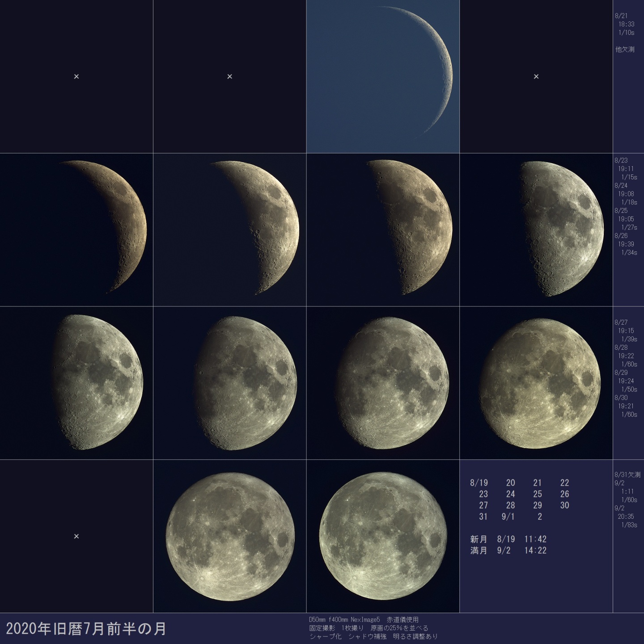Click the '20:35' time label
The height and width of the screenshot is (644, 644).
point(626,517)
